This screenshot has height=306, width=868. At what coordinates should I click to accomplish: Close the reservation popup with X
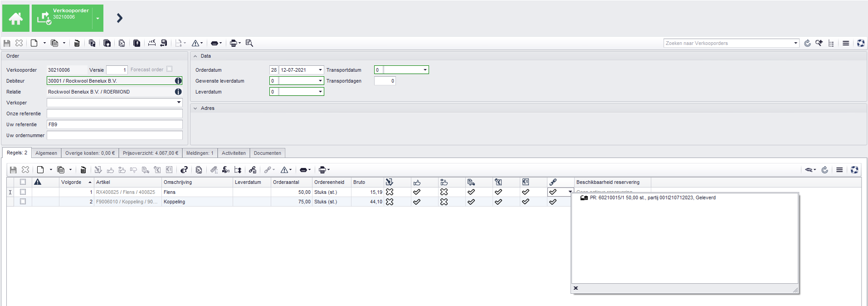coord(575,288)
